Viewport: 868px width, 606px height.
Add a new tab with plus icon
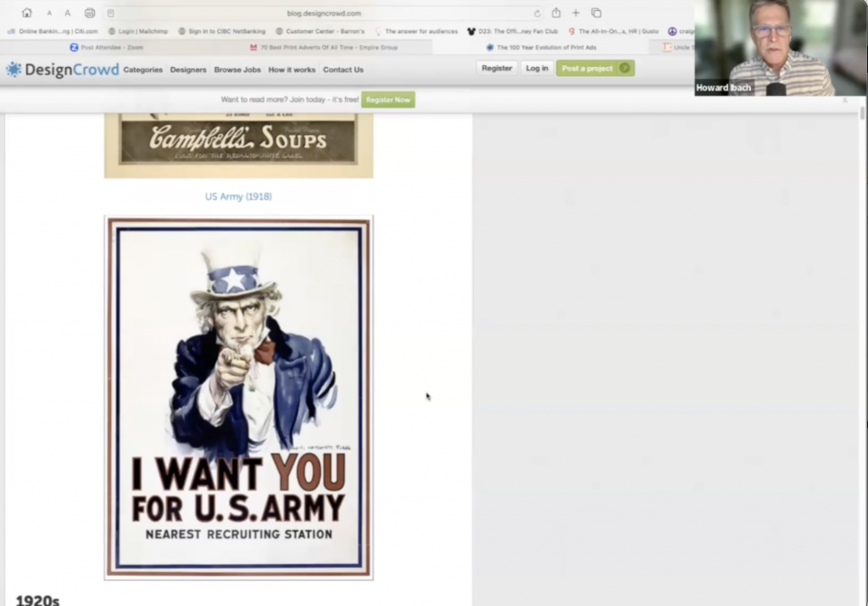point(576,13)
